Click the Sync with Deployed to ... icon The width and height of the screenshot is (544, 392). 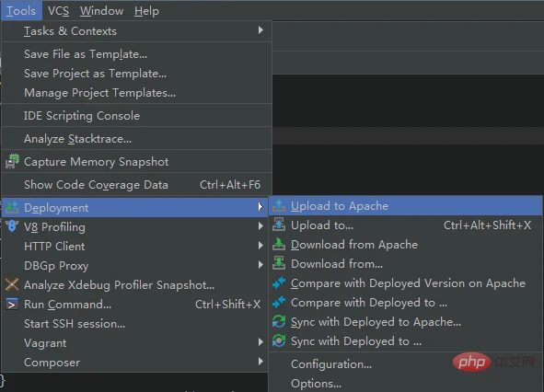tap(279, 341)
